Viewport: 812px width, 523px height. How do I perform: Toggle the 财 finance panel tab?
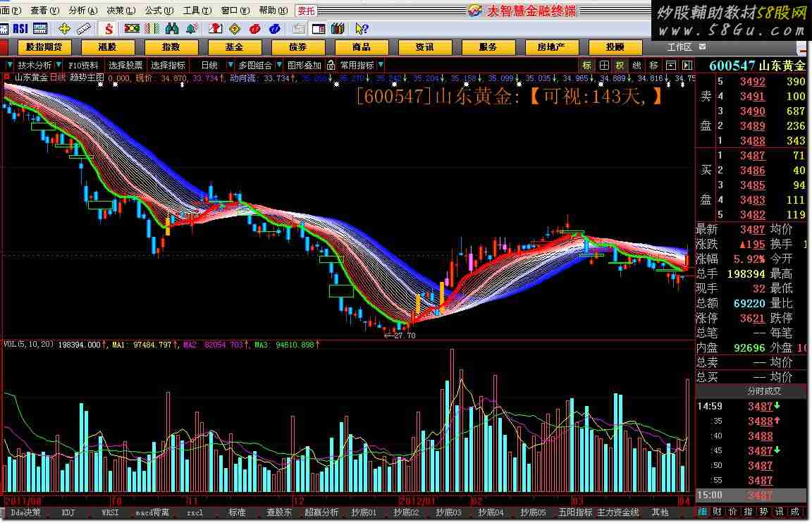(x=718, y=512)
